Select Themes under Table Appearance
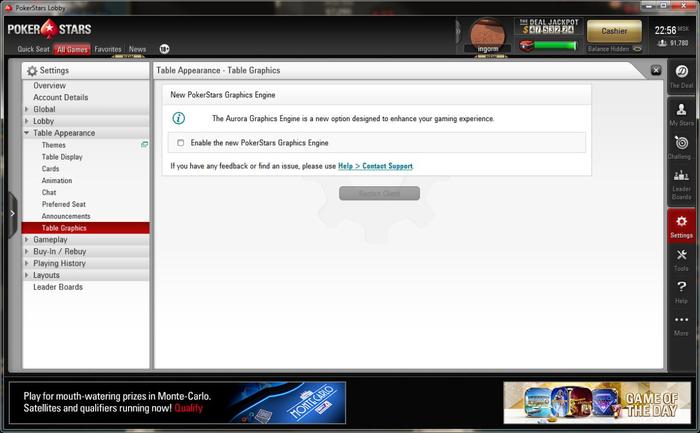 54,145
